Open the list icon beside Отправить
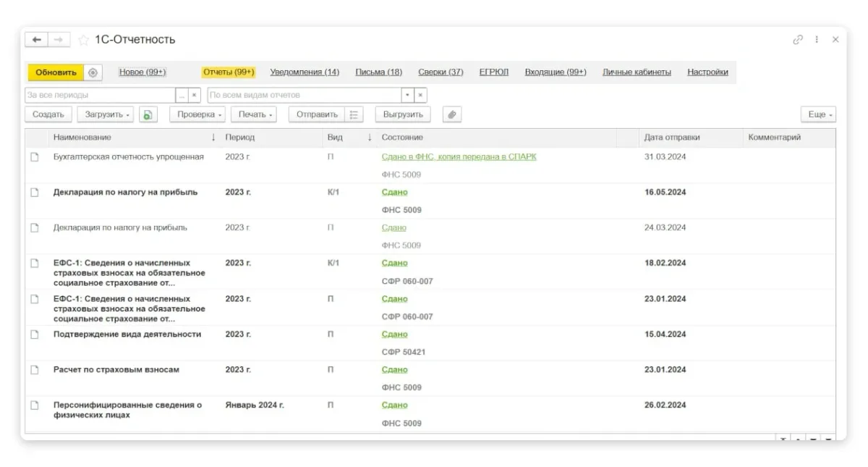The width and height of the screenshot is (868, 467). [354, 114]
